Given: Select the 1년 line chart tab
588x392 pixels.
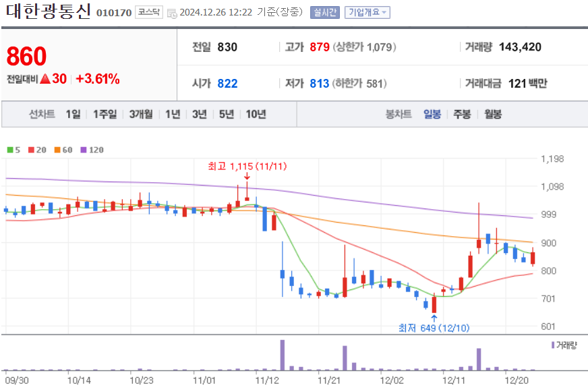Looking at the screenshot, I should pyautogui.click(x=173, y=114).
